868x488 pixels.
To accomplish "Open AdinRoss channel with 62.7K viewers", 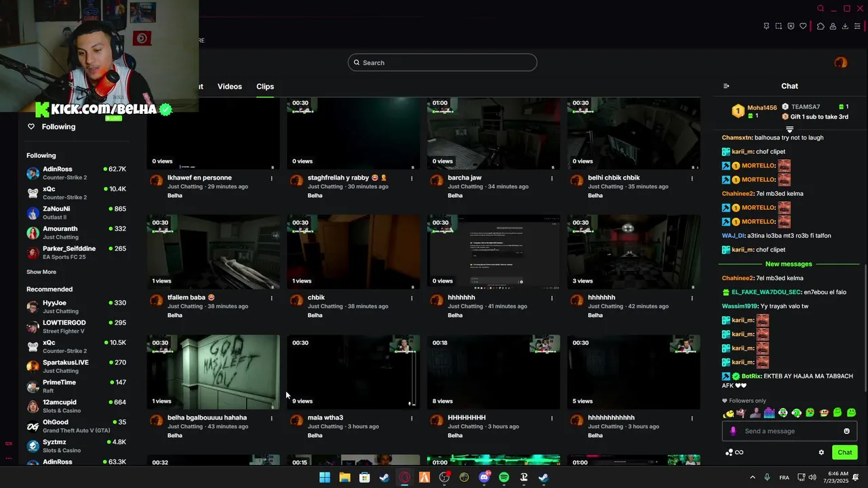I will tap(76, 173).
